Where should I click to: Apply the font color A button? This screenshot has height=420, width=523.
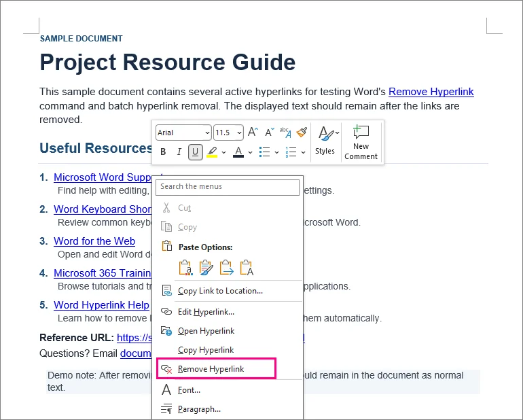[238, 152]
